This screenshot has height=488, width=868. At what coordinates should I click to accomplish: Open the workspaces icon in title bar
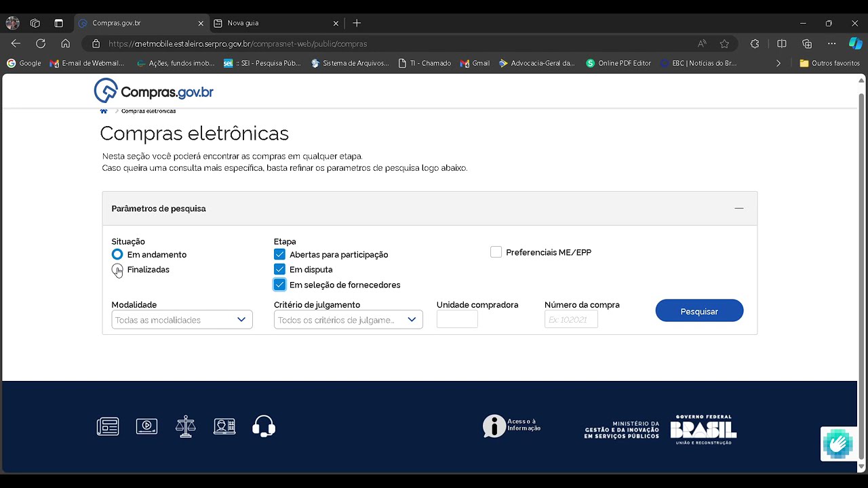tap(35, 23)
